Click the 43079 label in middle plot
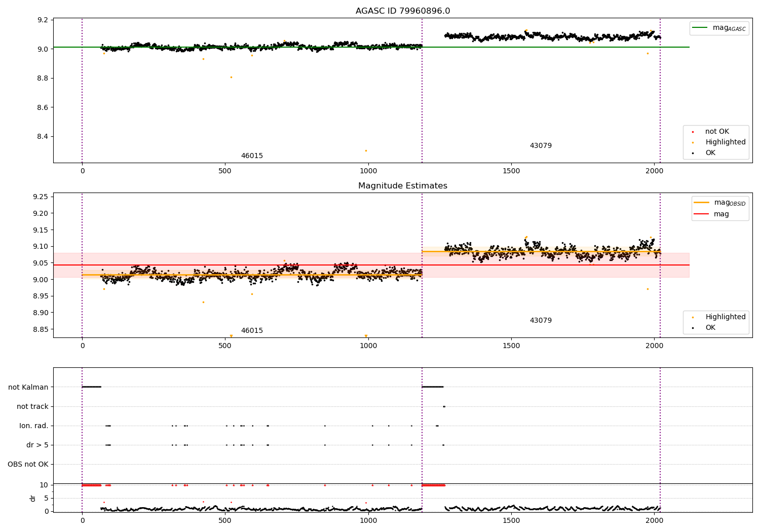 pos(541,321)
